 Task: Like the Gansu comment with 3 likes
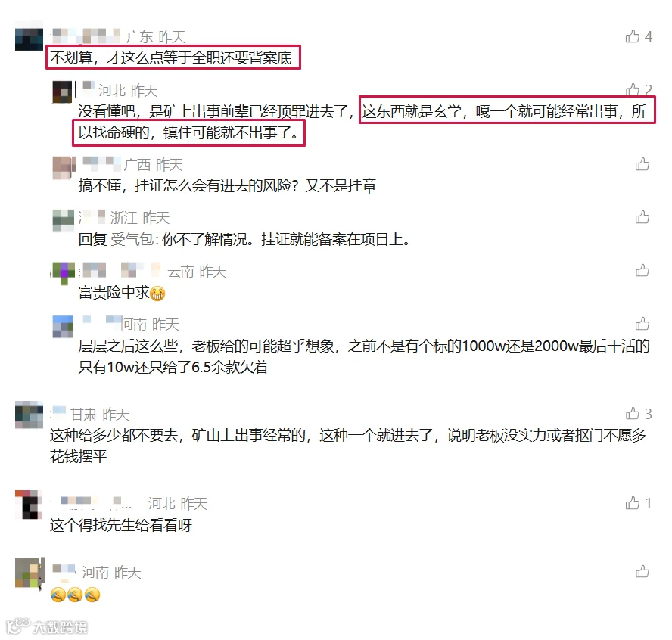point(633,413)
